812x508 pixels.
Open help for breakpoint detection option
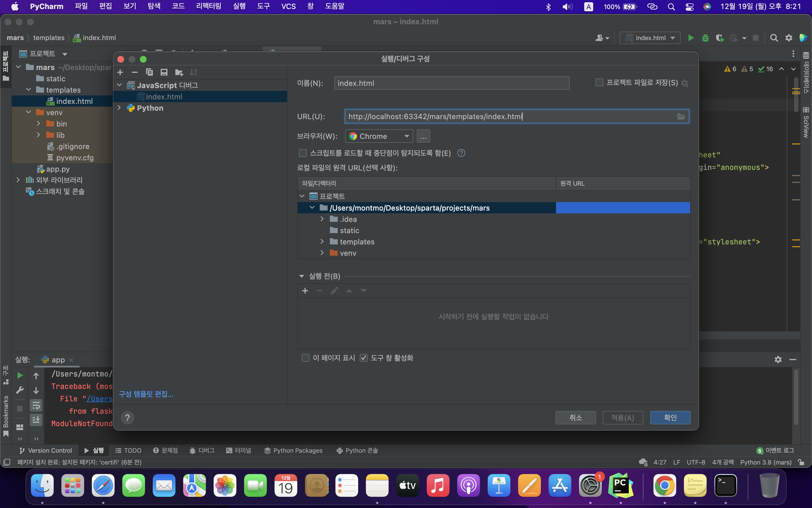point(461,153)
